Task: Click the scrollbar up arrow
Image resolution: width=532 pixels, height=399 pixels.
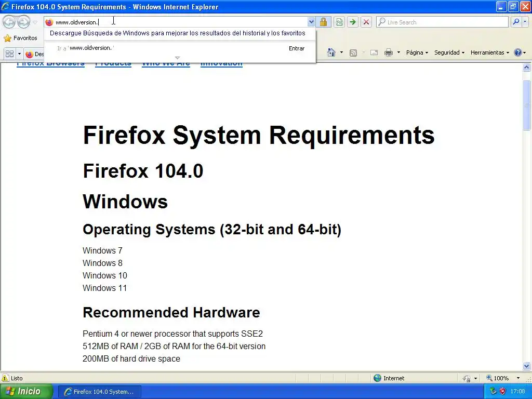Action: click(x=527, y=68)
